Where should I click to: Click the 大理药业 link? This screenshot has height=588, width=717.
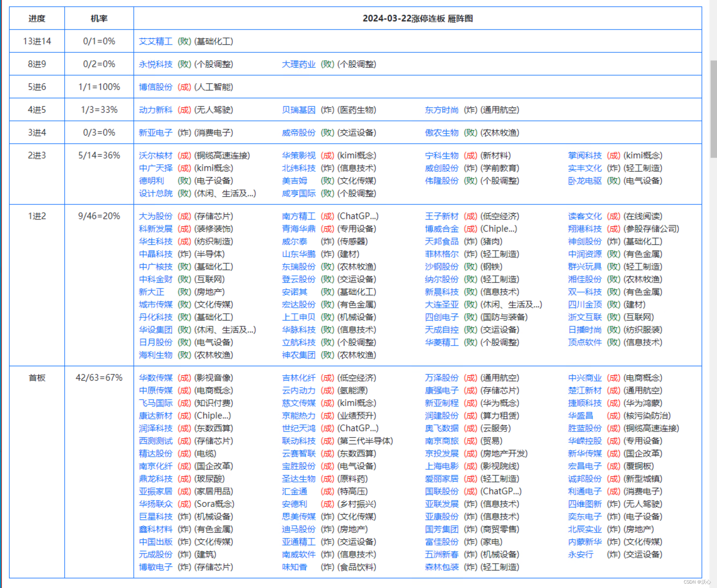[299, 64]
